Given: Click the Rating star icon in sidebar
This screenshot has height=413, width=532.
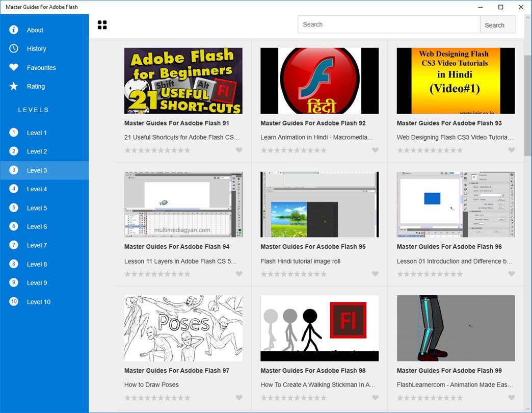Looking at the screenshot, I should (x=14, y=86).
